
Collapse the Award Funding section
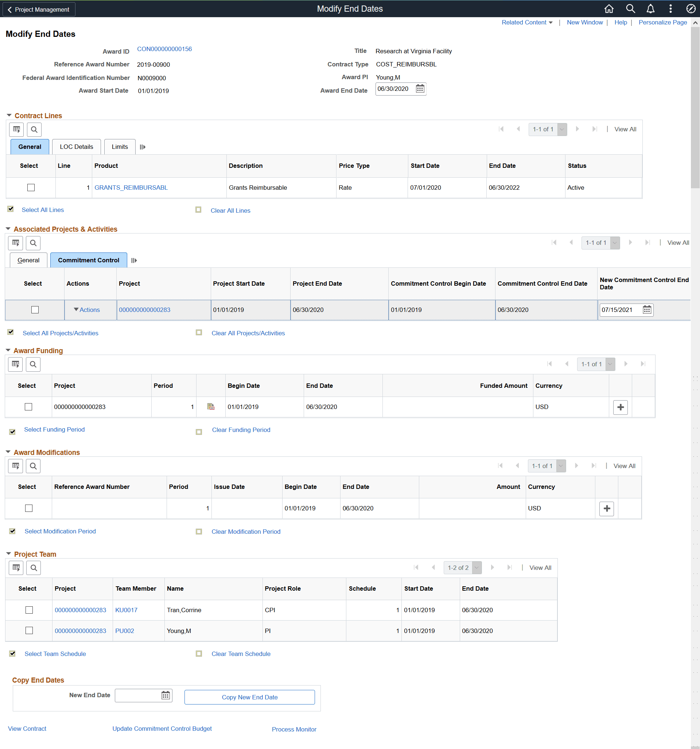pyautogui.click(x=9, y=350)
